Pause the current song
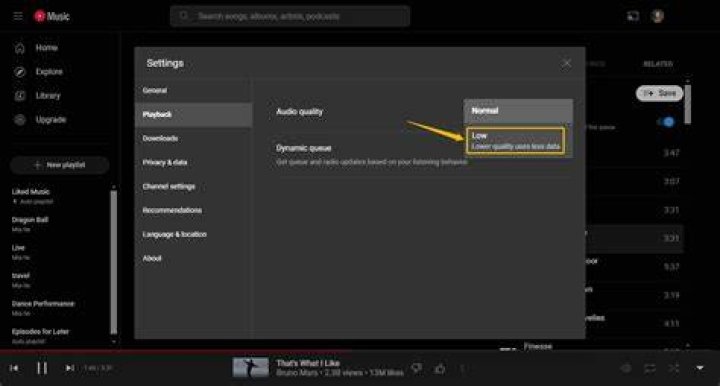Viewport: 720px width, 386px height. [x=42, y=368]
